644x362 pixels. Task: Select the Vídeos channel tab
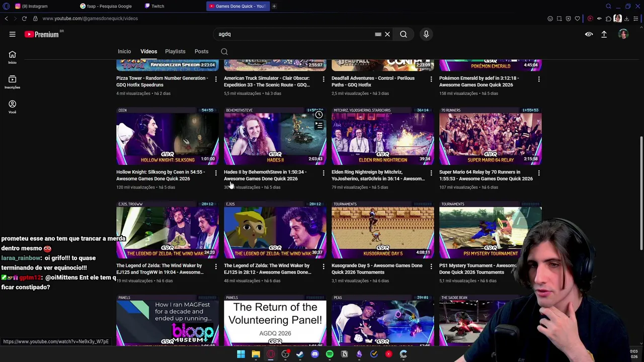148,51
